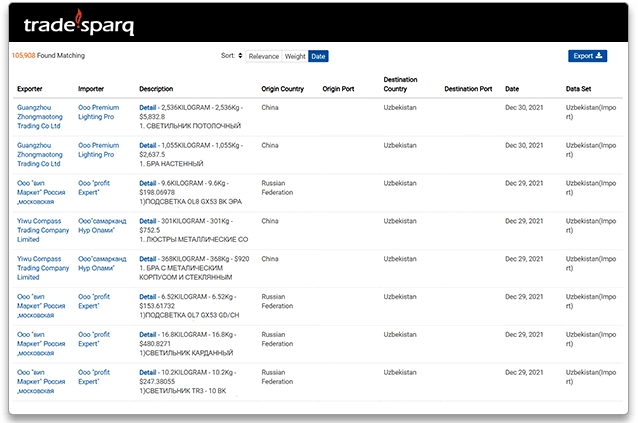The width and height of the screenshot is (638, 423).
Task: Click the 105,908 Found Matching count
Action: pos(48,55)
